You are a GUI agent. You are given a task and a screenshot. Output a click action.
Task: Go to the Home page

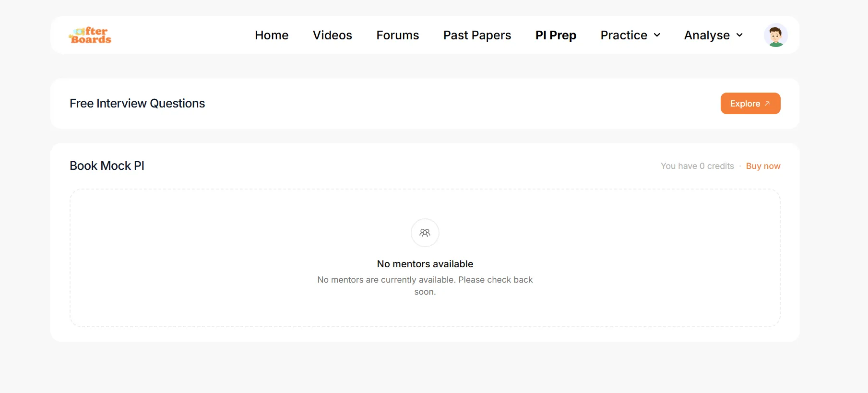pyautogui.click(x=272, y=35)
